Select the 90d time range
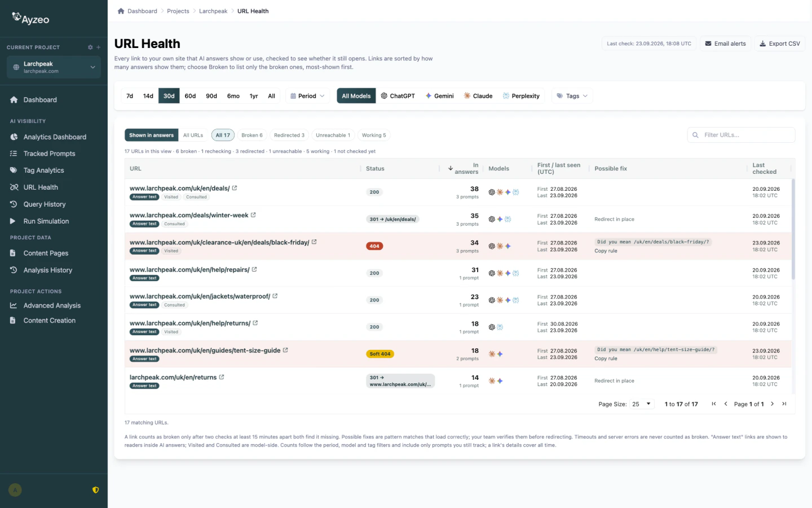The height and width of the screenshot is (508, 812). (x=211, y=96)
